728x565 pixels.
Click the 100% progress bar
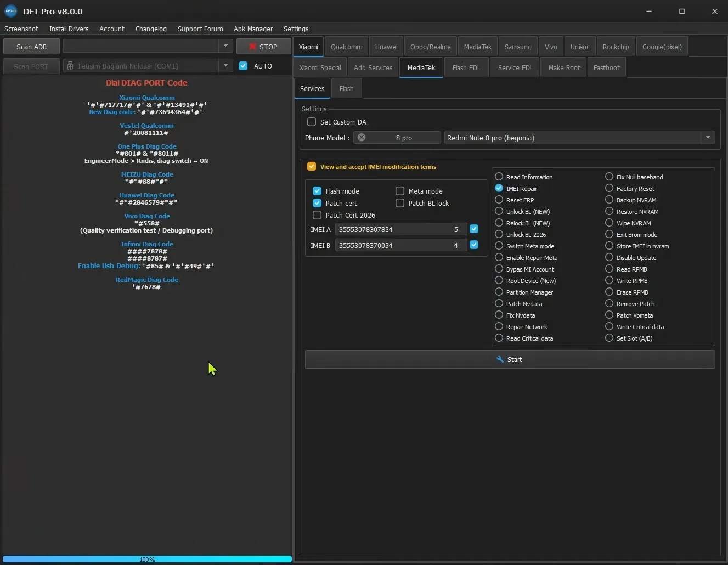tap(147, 559)
